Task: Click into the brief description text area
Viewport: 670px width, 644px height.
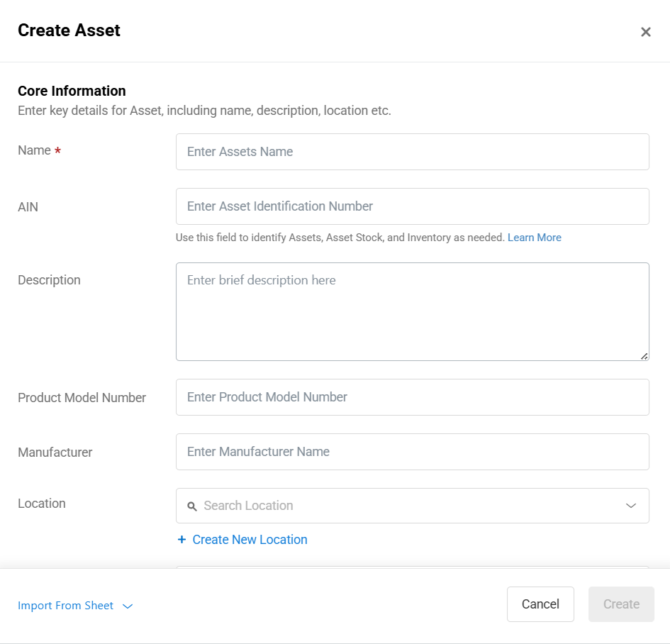Action: (x=413, y=311)
